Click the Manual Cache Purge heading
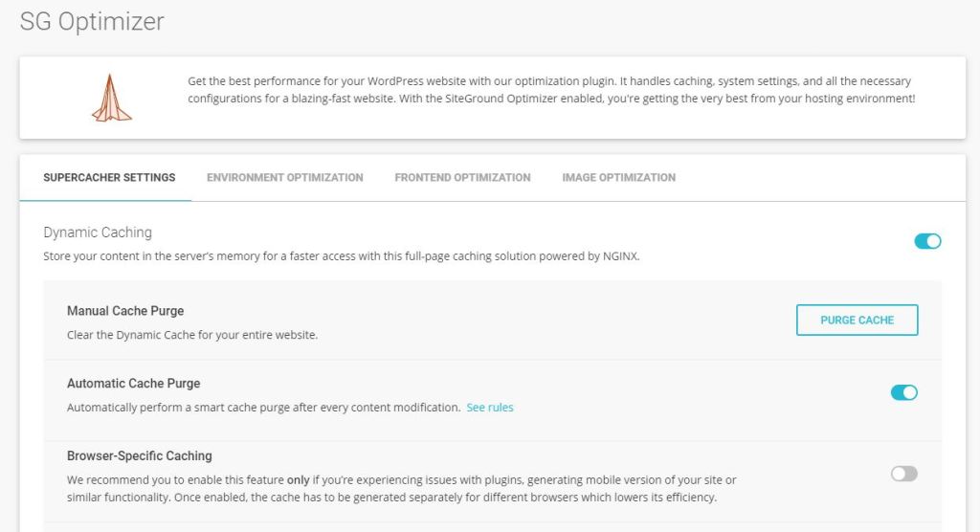The image size is (980, 532). click(125, 311)
